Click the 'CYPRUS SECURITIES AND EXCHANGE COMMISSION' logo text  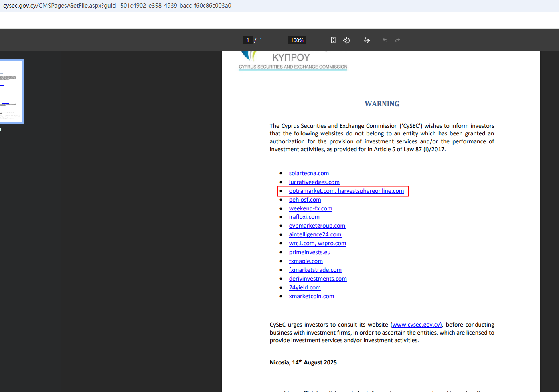click(293, 67)
